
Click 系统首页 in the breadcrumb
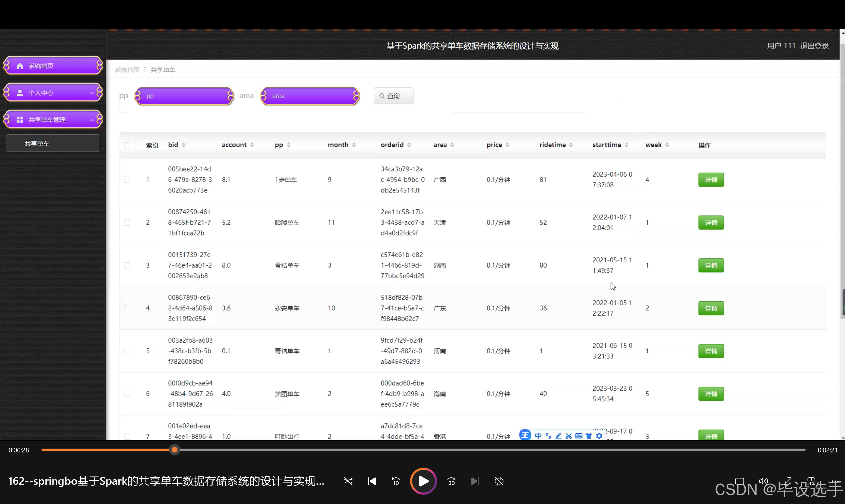tap(127, 70)
